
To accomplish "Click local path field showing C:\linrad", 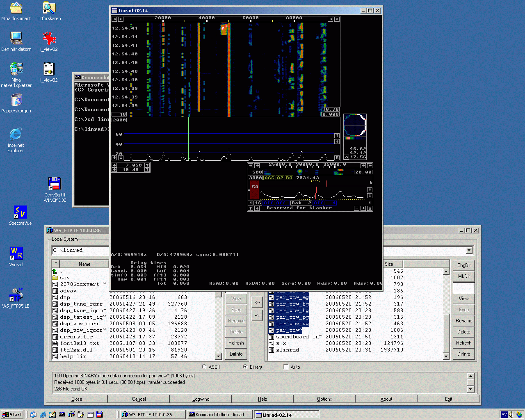I will point(80,250).
